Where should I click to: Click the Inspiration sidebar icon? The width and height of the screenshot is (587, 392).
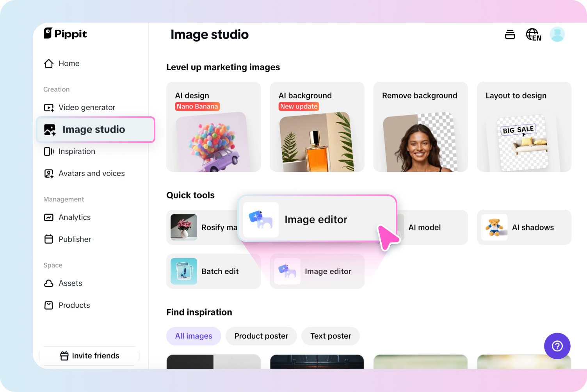click(x=49, y=151)
